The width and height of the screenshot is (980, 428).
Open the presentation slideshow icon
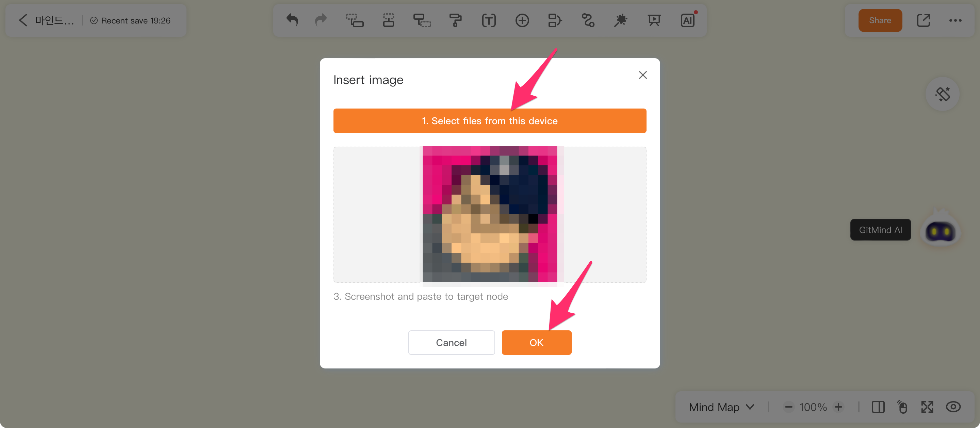(x=654, y=20)
